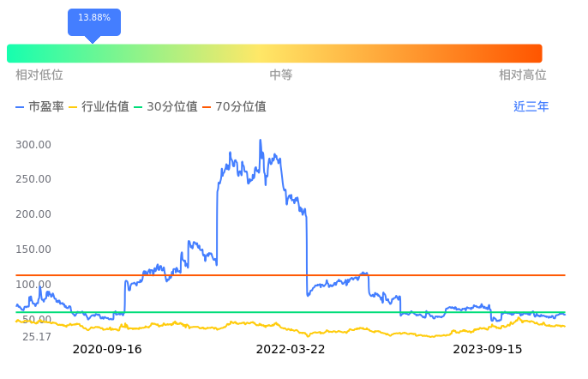Click the 50.00 y-axis label
Image resolution: width=588 pixels, height=379 pixels.
[37, 320]
